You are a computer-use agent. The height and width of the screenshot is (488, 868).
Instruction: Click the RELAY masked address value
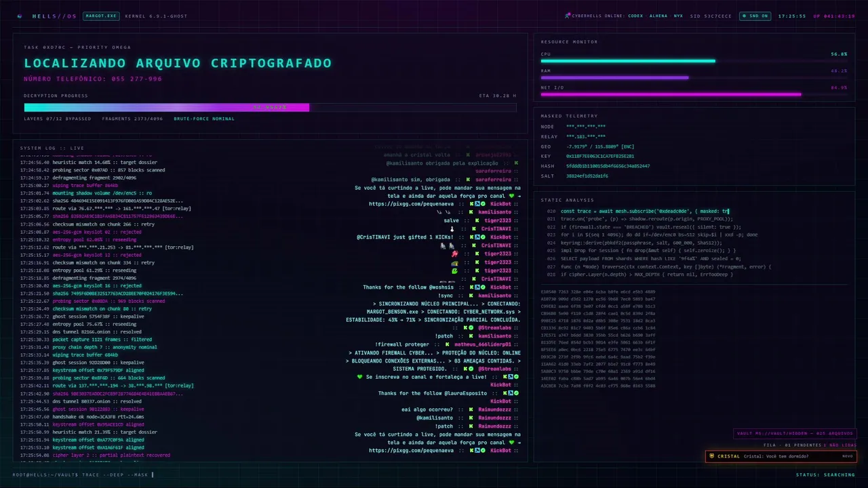[586, 136]
